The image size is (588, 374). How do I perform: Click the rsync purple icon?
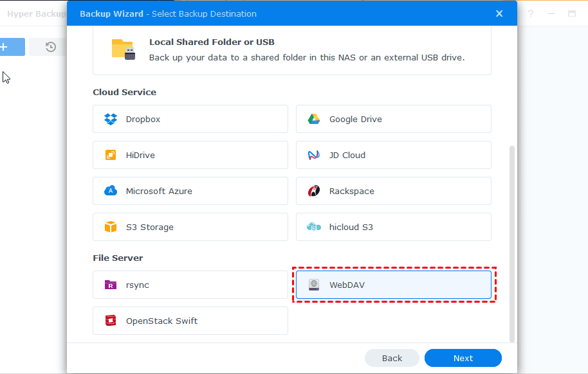(111, 285)
